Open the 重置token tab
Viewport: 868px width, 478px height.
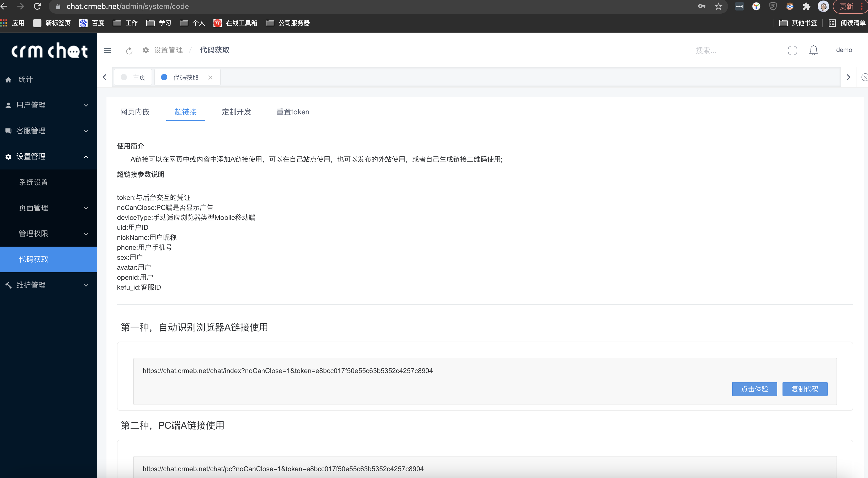coord(292,112)
